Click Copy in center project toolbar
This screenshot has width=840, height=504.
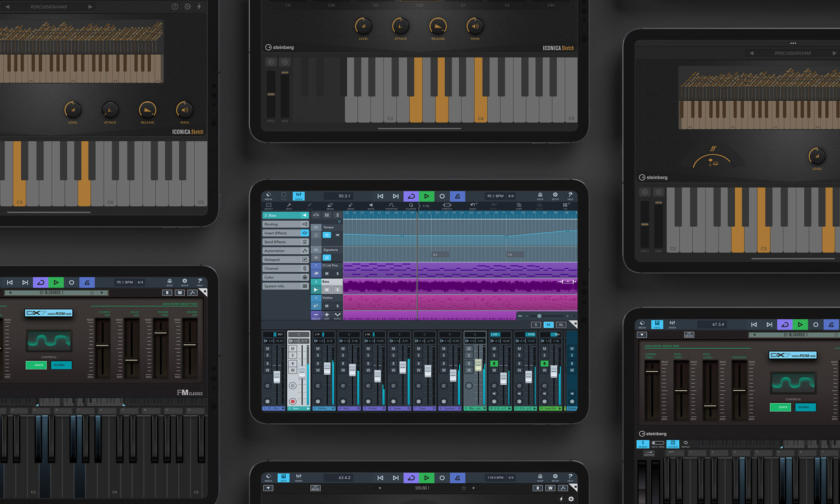(x=519, y=206)
